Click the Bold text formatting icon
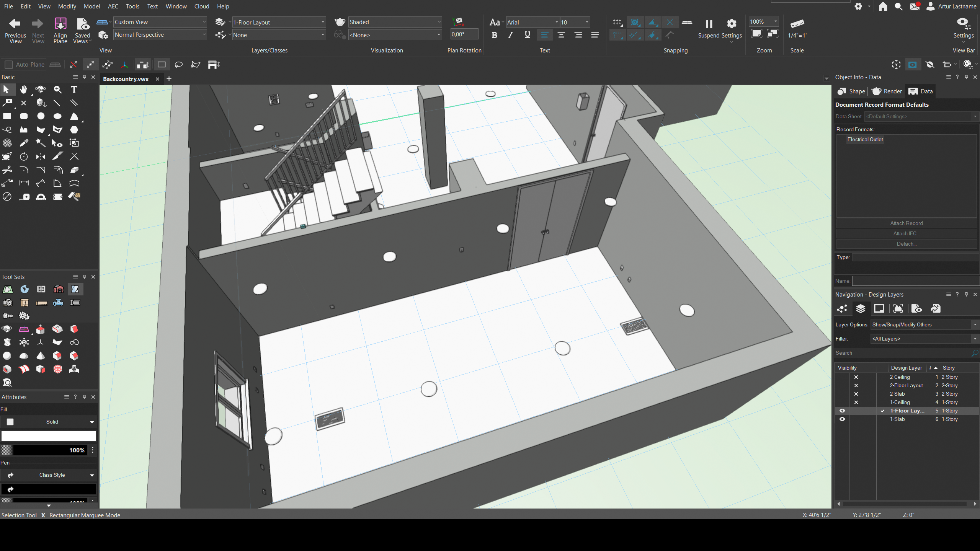 494,35
